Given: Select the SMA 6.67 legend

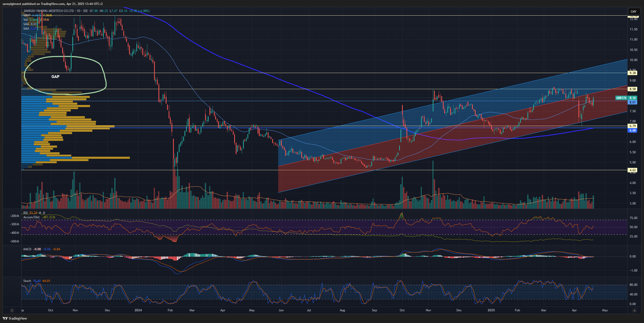Looking at the screenshot, I should coord(26,29).
